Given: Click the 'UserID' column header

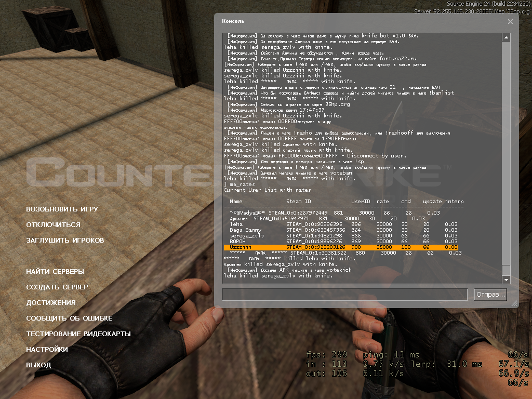Looking at the screenshot, I should [361, 202].
